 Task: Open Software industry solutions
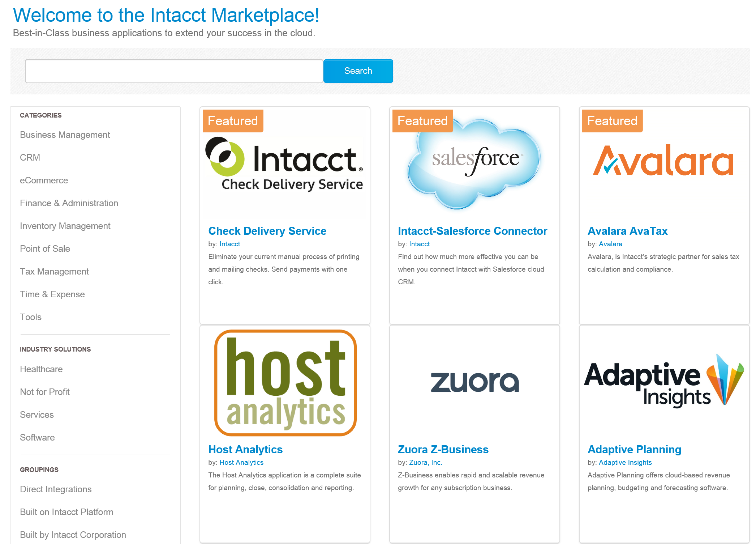(37, 437)
